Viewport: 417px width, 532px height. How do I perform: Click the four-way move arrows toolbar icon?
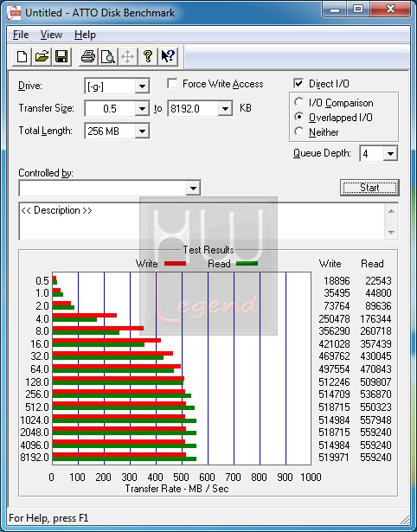pos(127,56)
